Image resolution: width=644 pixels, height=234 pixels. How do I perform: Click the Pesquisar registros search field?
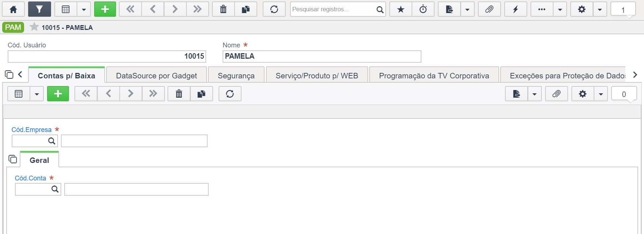click(x=333, y=9)
